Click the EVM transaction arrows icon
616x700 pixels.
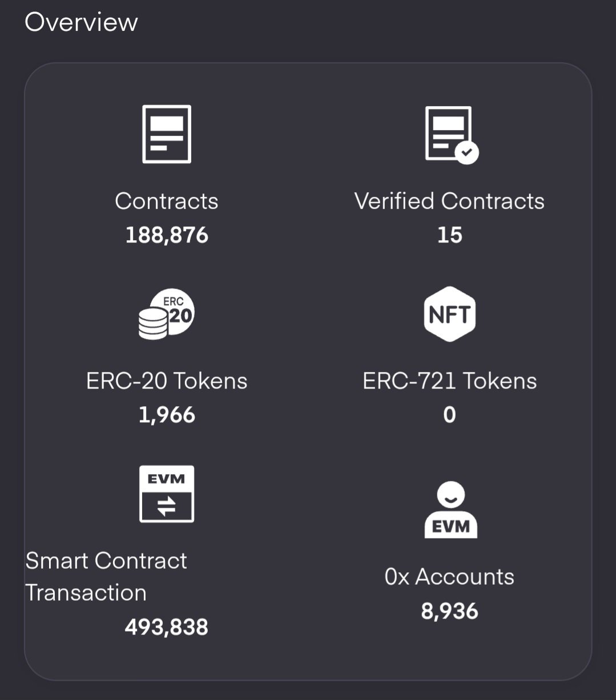(x=167, y=494)
